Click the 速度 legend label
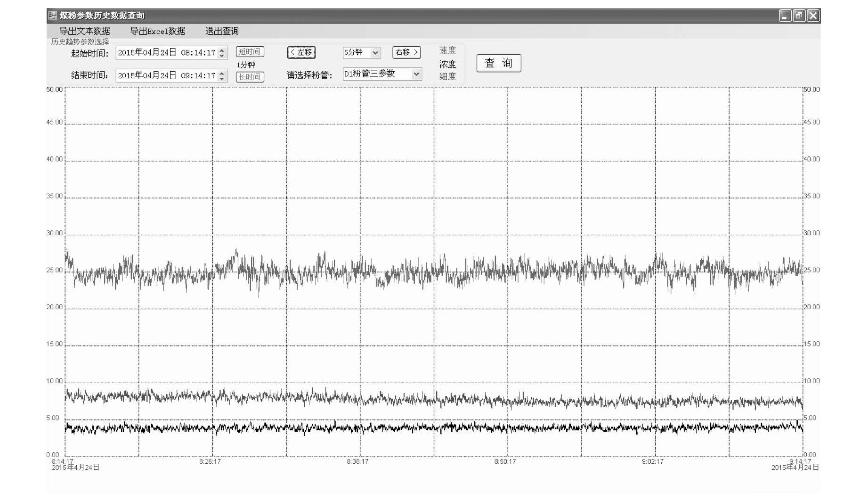The image size is (868, 501). click(x=447, y=50)
